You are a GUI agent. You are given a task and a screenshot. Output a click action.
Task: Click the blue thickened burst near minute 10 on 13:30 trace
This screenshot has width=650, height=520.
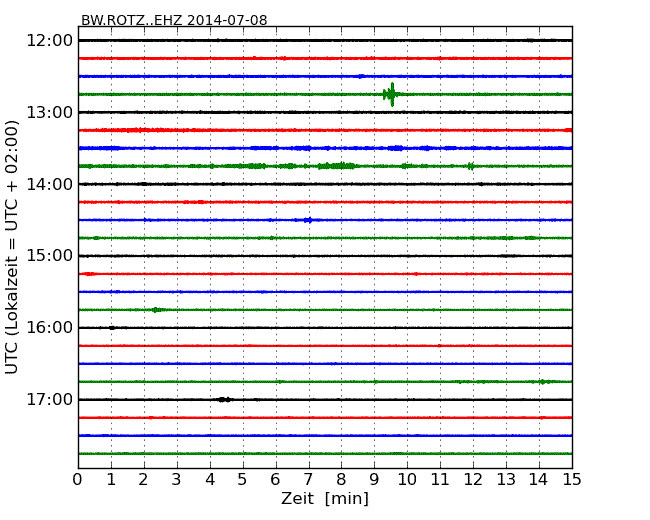397,148
